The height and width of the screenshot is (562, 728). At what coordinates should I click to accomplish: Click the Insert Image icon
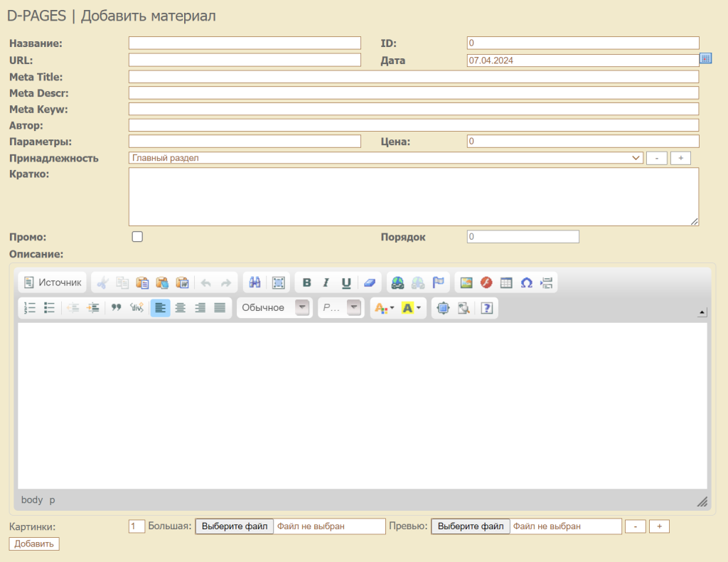click(x=466, y=282)
